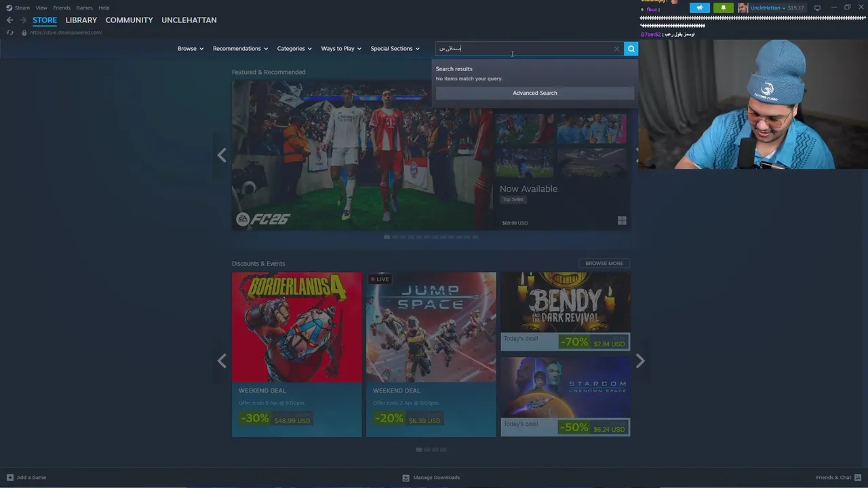Click the Top Seller tag on FC26
The width and height of the screenshot is (868, 488).
(x=513, y=199)
